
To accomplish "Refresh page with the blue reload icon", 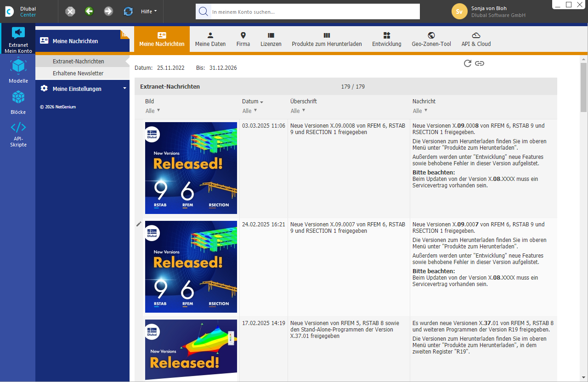I will click(128, 11).
